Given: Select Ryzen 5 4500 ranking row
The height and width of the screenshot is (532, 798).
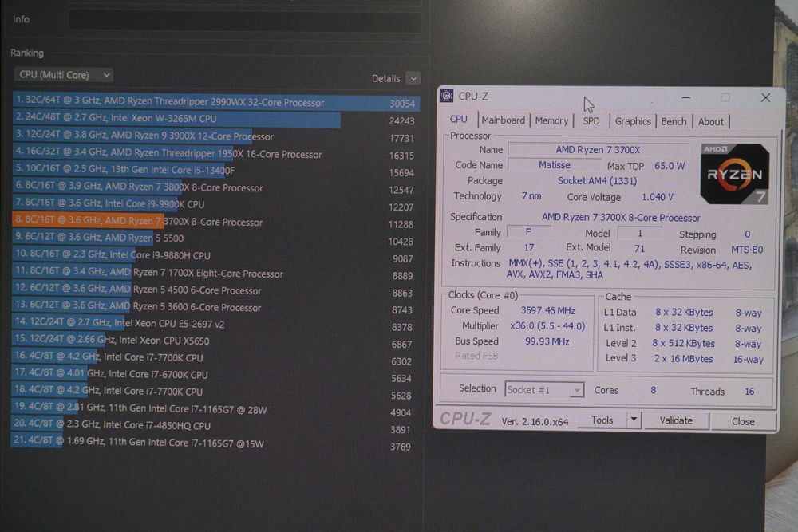Looking at the screenshot, I should click(215, 290).
